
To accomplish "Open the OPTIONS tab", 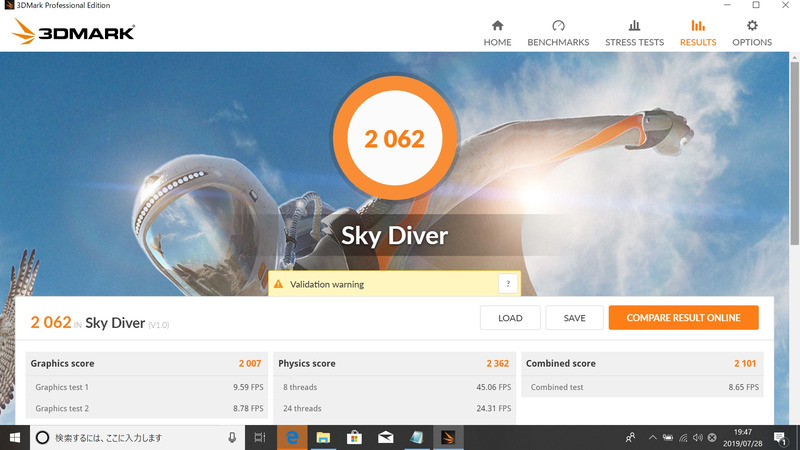I will pos(752,33).
